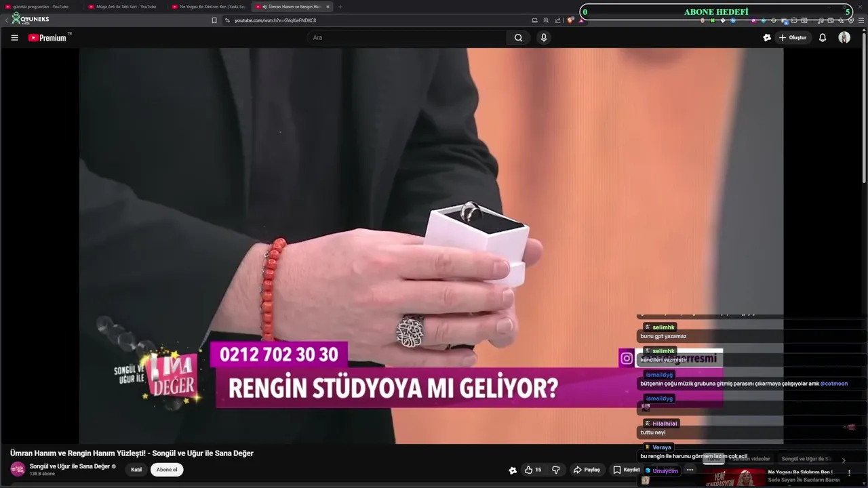This screenshot has height=488, width=868.
Task: Click the youtube.com address bar URL
Action: 275,20
